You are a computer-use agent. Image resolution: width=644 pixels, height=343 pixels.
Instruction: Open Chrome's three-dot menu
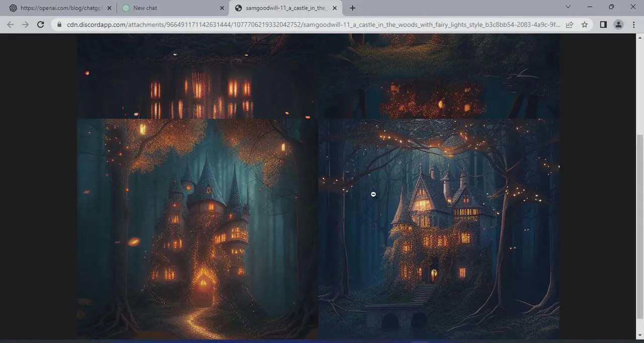633,25
